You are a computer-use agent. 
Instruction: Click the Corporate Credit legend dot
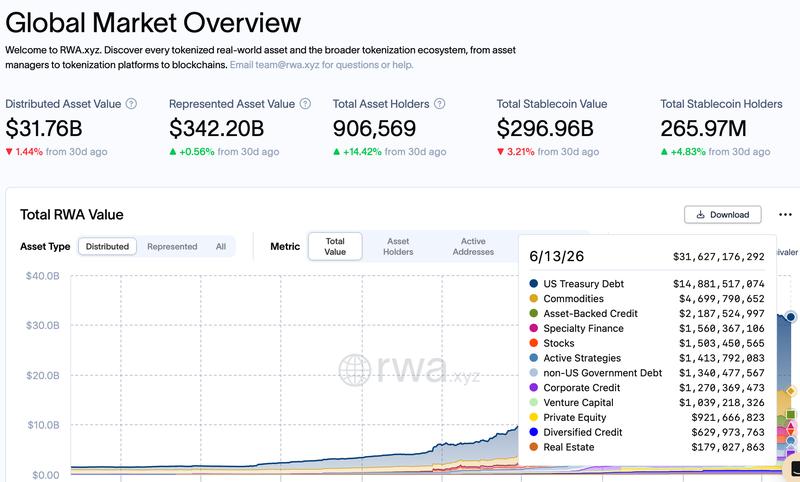534,388
